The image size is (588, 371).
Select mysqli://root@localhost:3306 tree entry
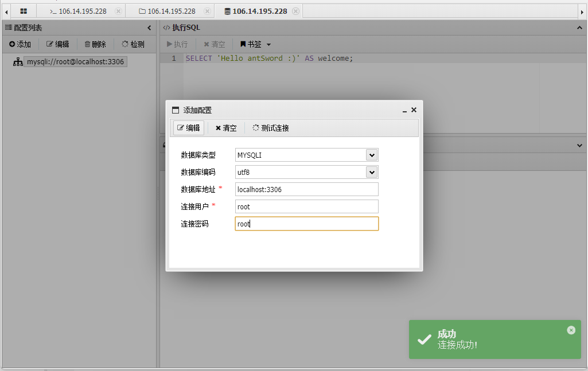pyautogui.click(x=75, y=62)
